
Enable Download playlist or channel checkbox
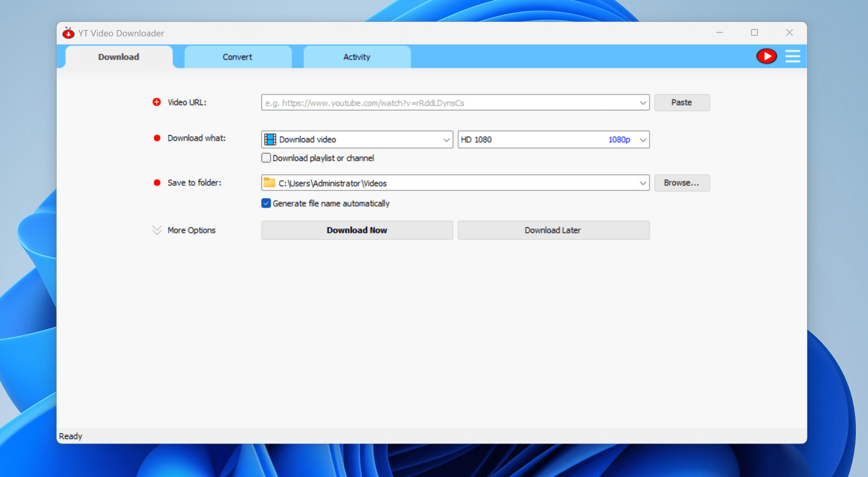tap(266, 158)
